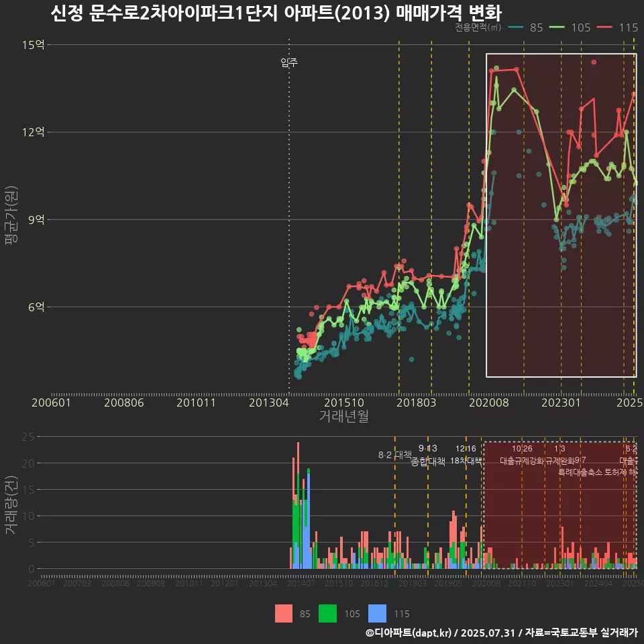Screen dimensions: 644x644
Task: Click the 12·16 18차대책 policy annotation
Action: [466, 455]
